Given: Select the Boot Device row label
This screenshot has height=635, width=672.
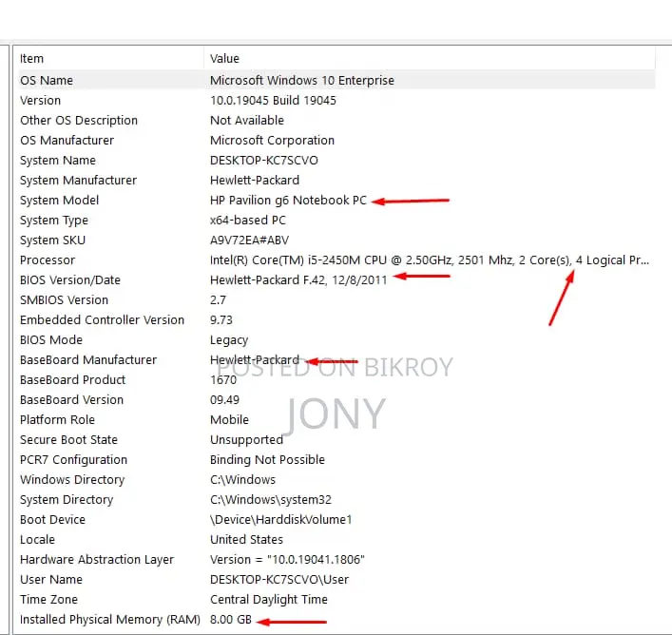Looking at the screenshot, I should coord(52,520).
